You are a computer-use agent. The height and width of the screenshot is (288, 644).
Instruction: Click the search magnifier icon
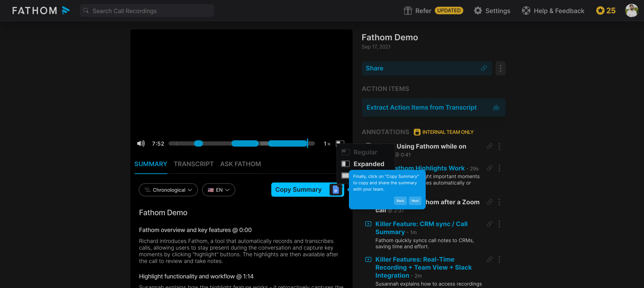[x=86, y=11]
